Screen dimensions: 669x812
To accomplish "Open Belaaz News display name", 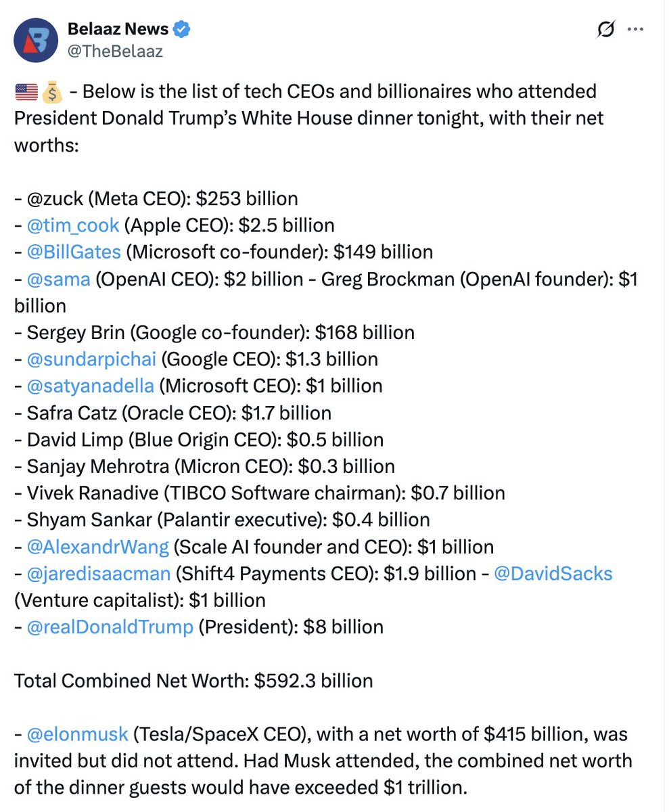I will [x=118, y=30].
